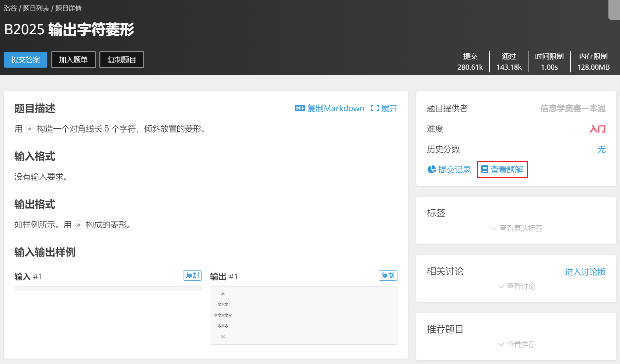
Task: Click the 复制题目 clone problem button
Action: [x=121, y=59]
